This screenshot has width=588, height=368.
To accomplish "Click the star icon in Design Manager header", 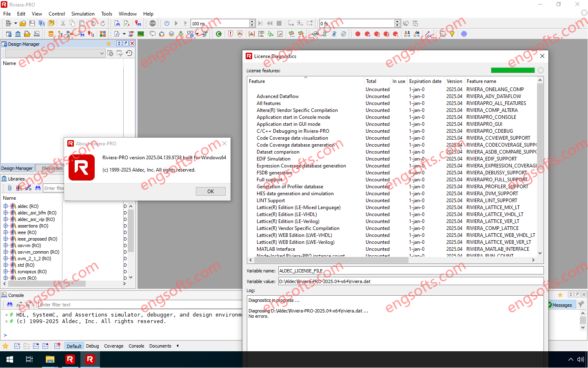I will tap(109, 44).
